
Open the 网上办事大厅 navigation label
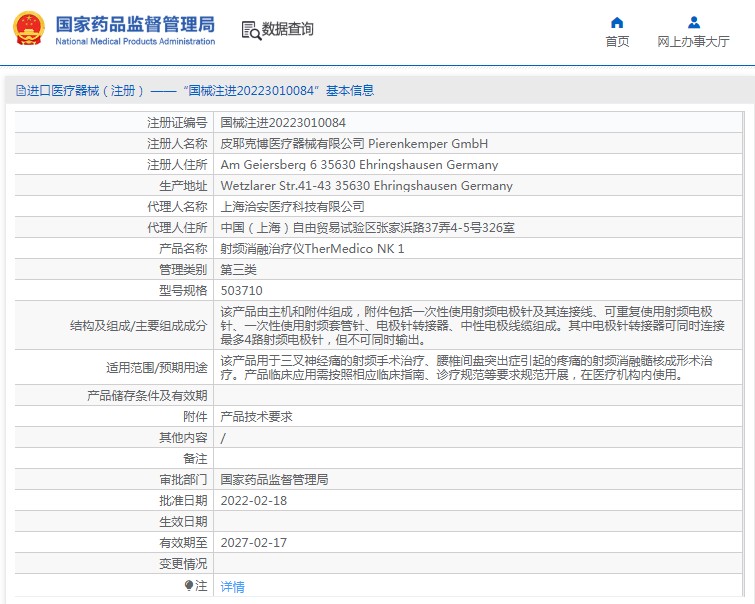click(x=693, y=42)
